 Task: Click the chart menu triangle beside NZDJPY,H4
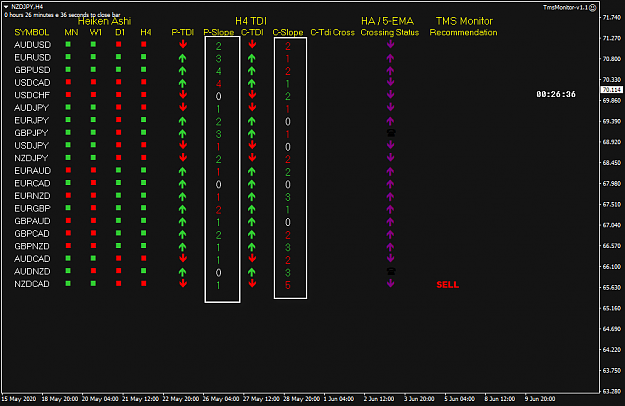point(6,7)
